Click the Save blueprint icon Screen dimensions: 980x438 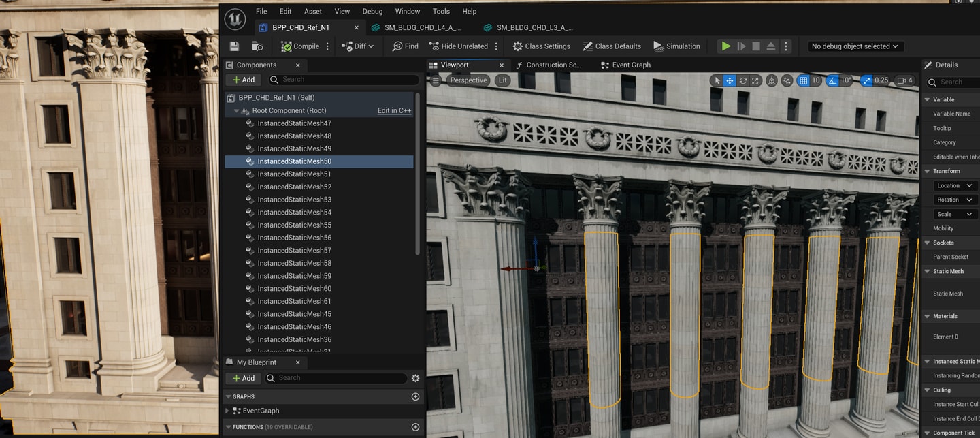point(234,46)
